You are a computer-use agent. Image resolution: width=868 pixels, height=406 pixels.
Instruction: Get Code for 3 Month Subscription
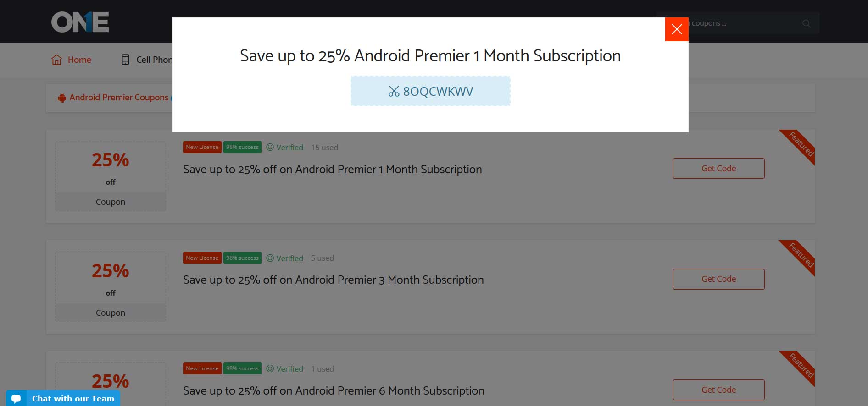tap(718, 279)
